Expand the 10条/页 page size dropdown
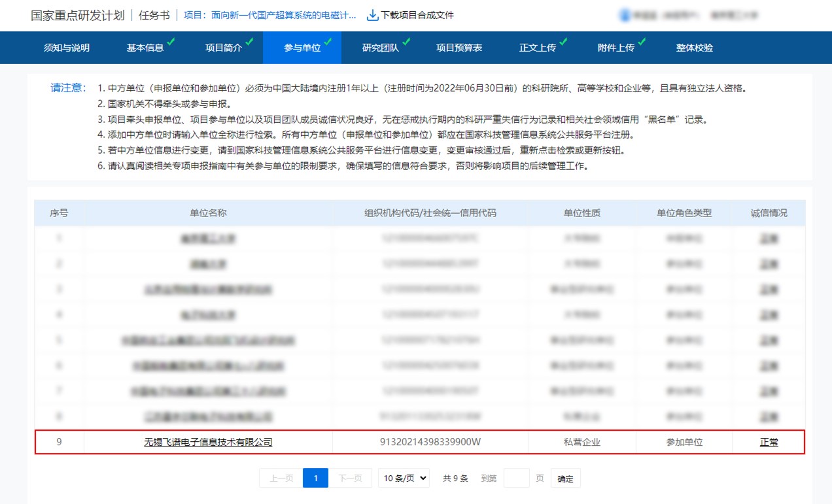The image size is (832, 504). [x=404, y=479]
